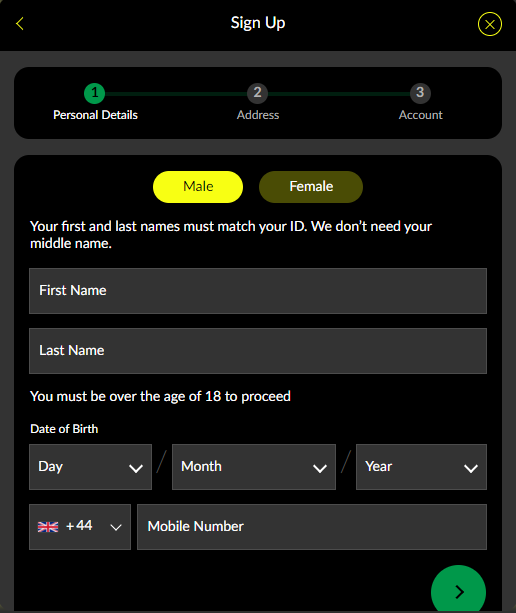The height and width of the screenshot is (613, 516).
Task: Click the step 3 circle icon
Action: (420, 93)
